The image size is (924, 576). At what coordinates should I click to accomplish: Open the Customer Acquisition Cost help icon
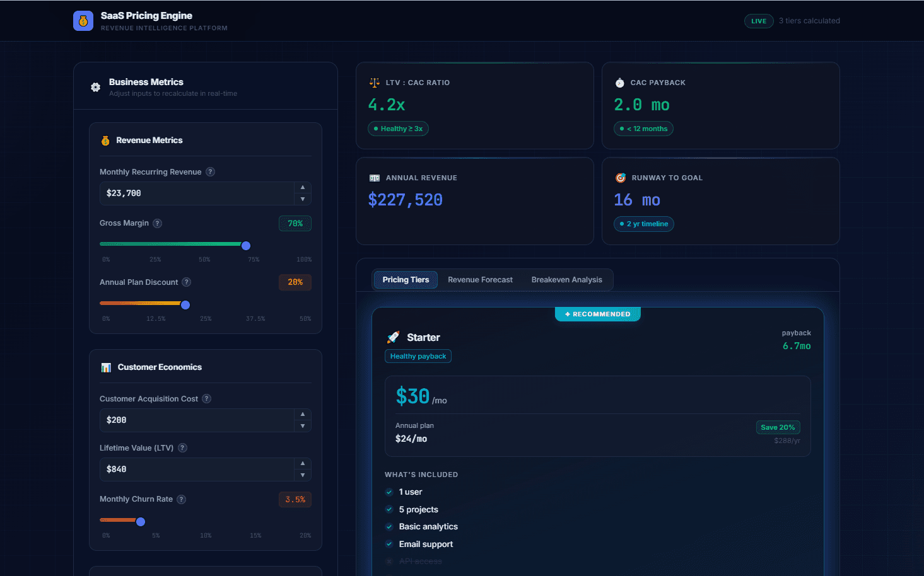pos(207,399)
